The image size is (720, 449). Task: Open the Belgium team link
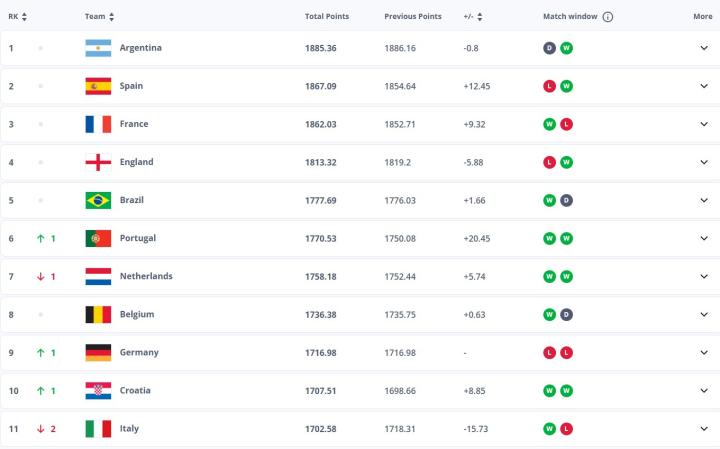(137, 314)
